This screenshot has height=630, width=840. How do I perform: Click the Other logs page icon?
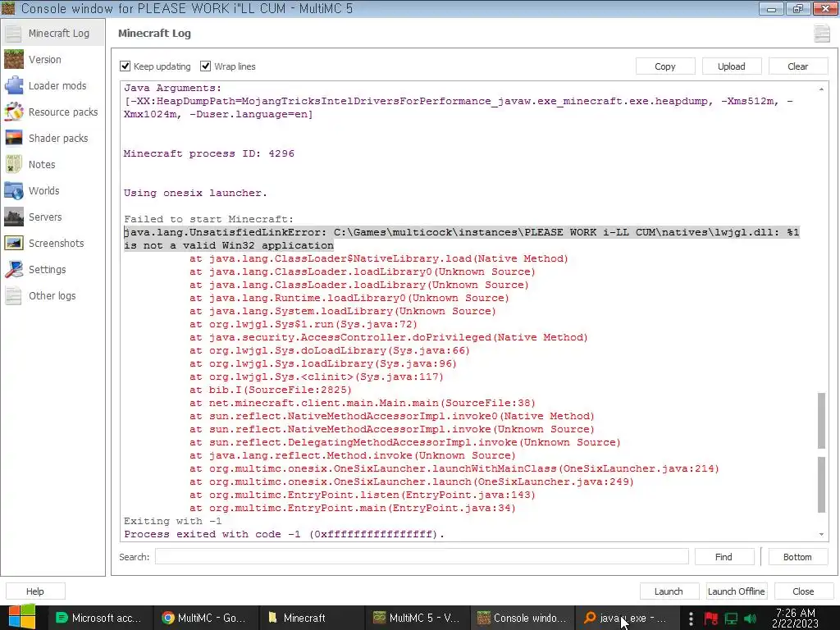coord(13,295)
